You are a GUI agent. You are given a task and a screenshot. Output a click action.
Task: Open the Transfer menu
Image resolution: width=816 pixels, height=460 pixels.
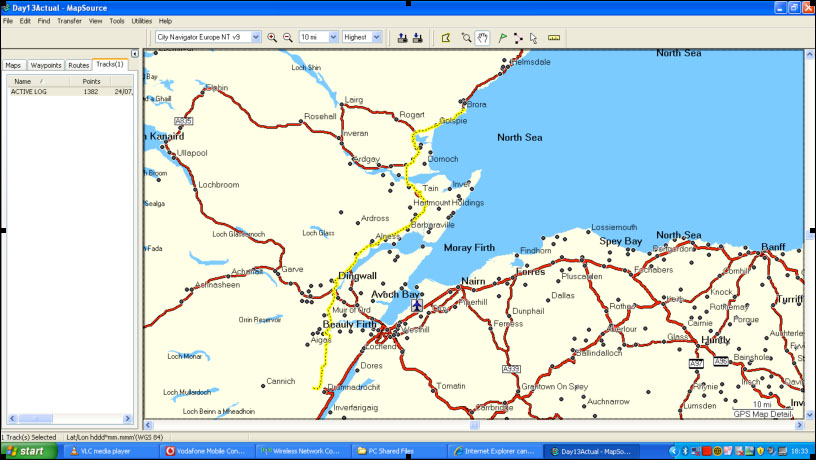coord(69,21)
